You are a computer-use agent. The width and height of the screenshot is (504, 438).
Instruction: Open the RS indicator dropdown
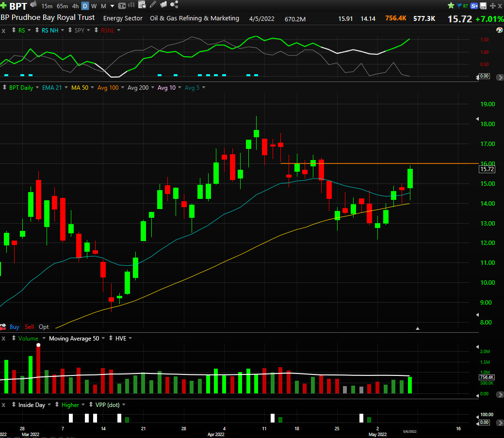[x=29, y=30]
